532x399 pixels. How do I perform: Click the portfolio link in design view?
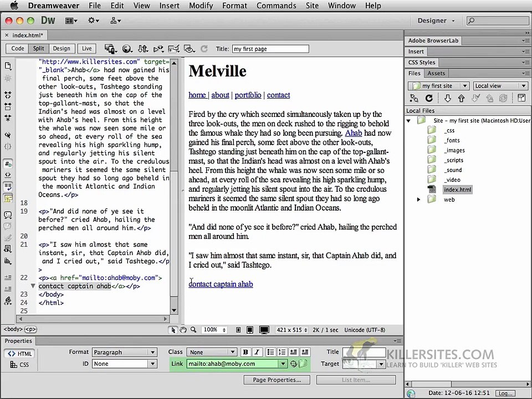pos(248,95)
